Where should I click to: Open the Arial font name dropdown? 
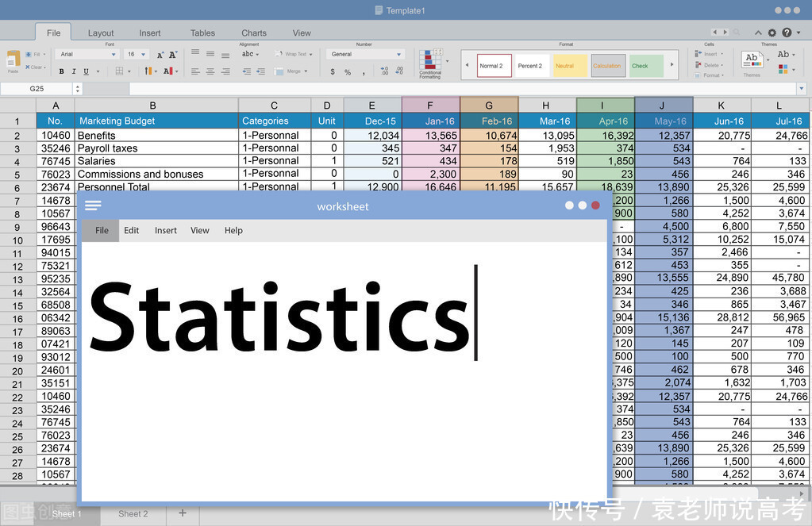(x=87, y=55)
